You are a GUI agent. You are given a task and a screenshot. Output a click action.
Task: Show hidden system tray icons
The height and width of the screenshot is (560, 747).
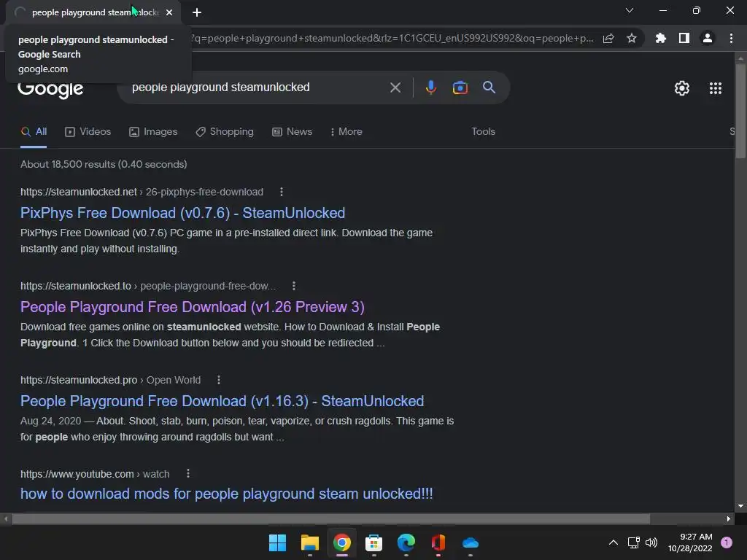point(613,542)
